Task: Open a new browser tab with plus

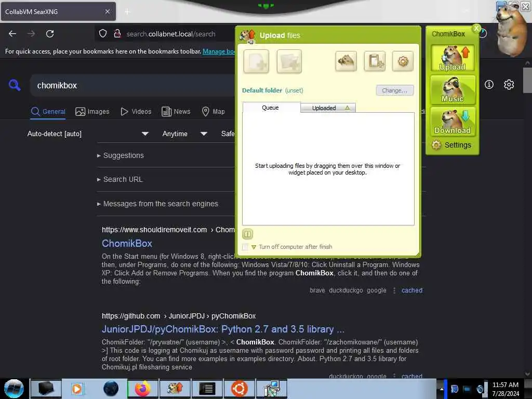Action: [127, 11]
